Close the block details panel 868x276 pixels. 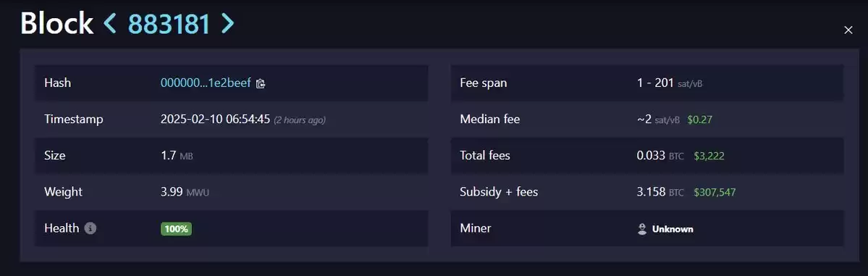point(848,30)
